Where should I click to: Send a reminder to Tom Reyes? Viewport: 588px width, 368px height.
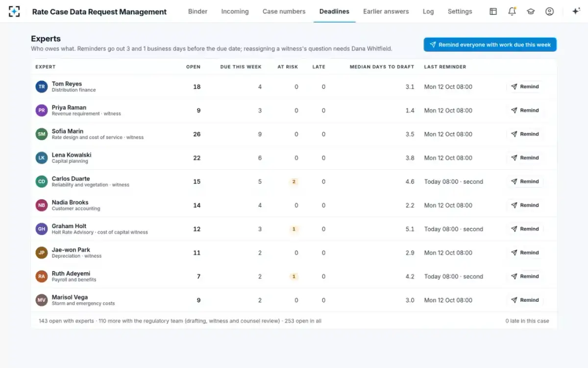(525, 87)
